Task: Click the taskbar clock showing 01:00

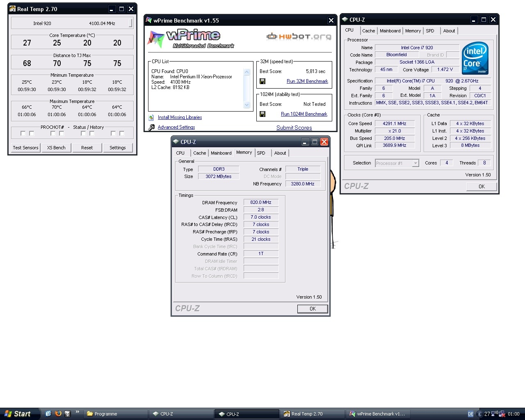Action: tap(514, 414)
